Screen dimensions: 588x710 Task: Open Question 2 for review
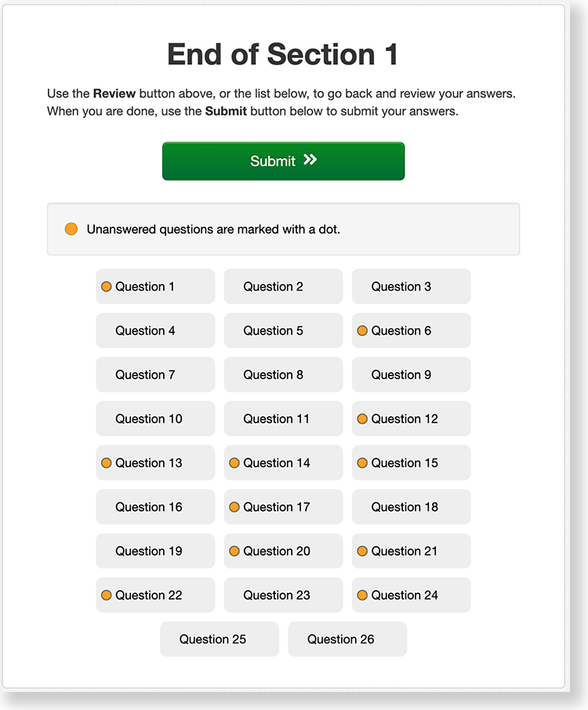pos(283,287)
